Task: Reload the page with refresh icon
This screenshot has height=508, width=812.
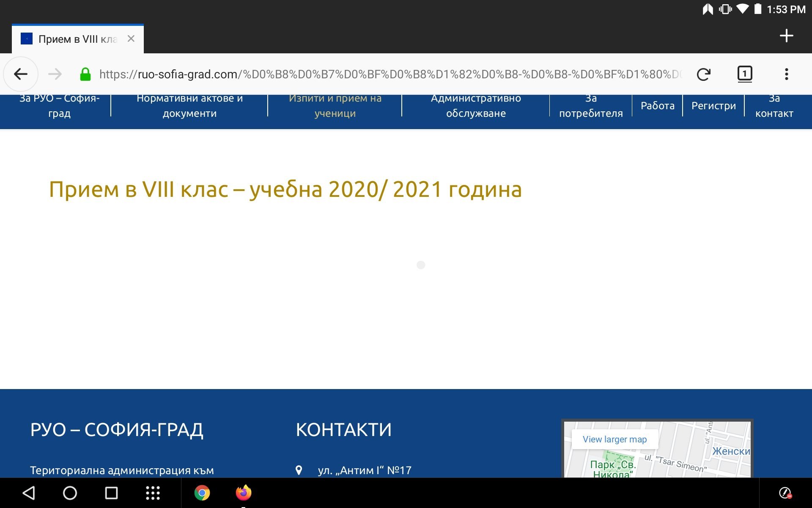Action: [703, 75]
